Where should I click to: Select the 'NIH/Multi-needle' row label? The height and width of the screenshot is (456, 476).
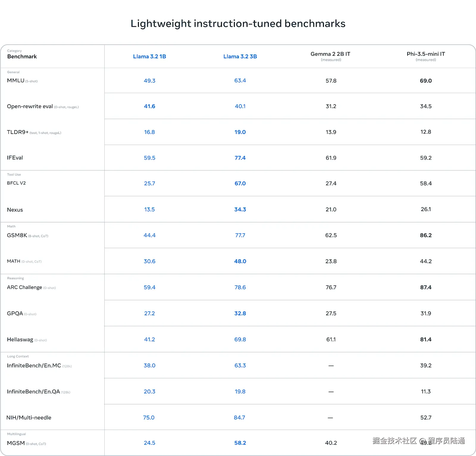click(29, 418)
